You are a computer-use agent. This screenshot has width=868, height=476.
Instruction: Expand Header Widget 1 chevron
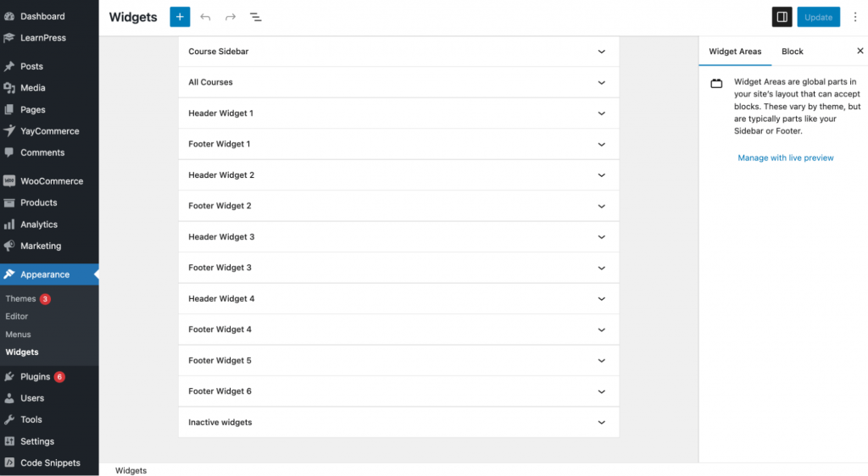(x=601, y=113)
